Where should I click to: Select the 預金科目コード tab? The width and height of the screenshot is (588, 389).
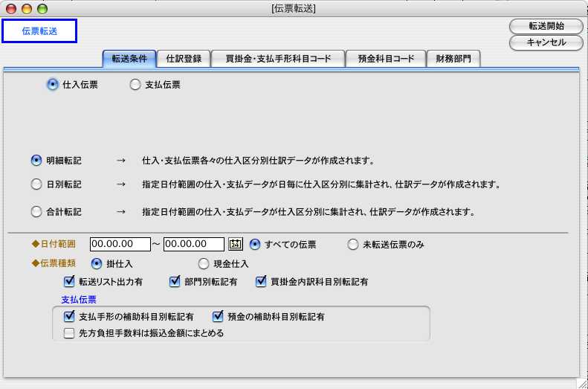pos(387,59)
